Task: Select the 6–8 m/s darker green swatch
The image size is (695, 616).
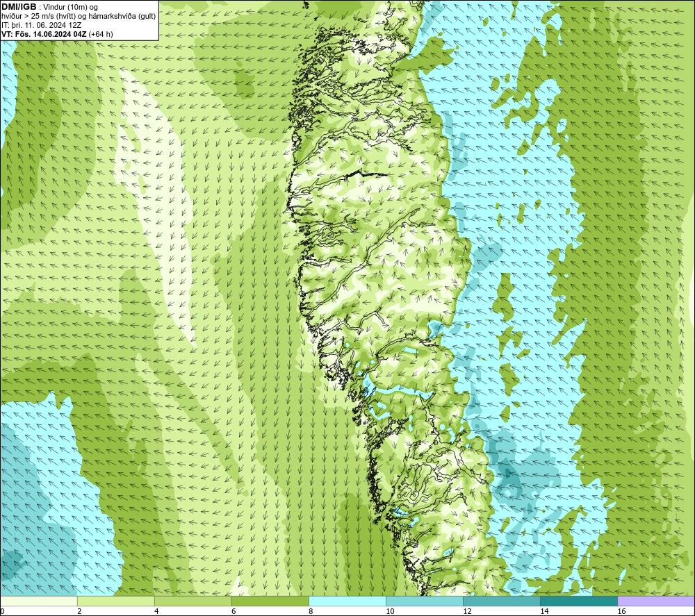Action: point(270,601)
